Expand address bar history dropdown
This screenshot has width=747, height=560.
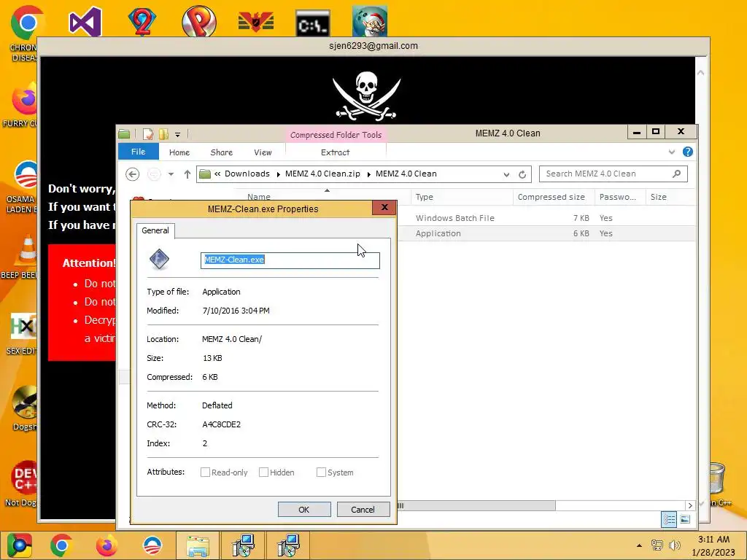506,174
